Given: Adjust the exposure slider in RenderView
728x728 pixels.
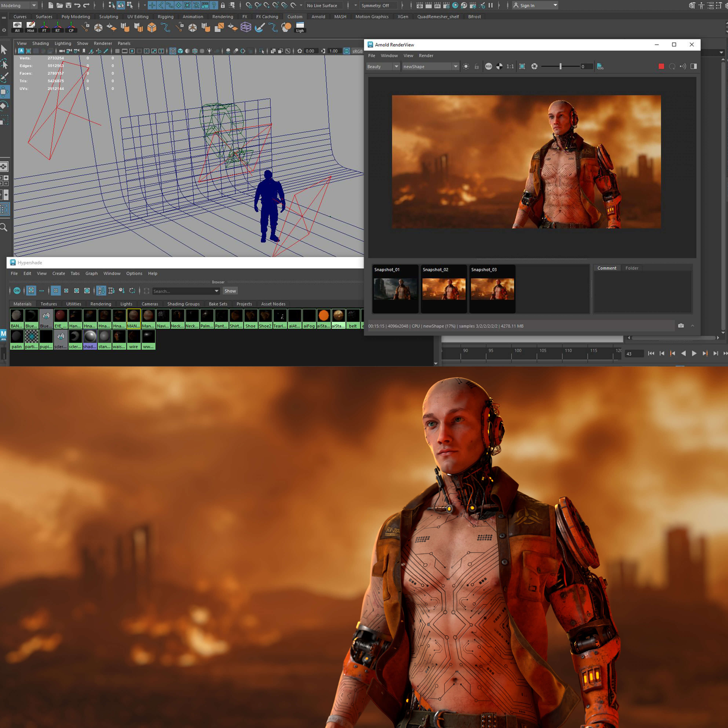Looking at the screenshot, I should click(x=560, y=66).
